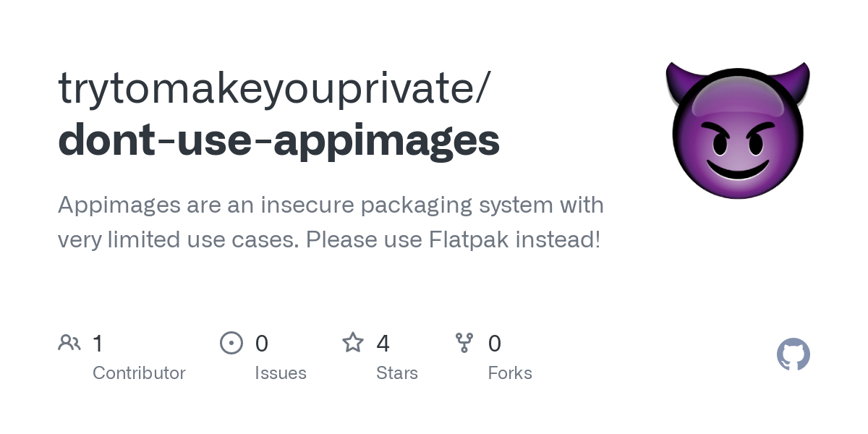Screen dimensions: 868x434
Task: Click the Forks branch icon
Action: click(464, 343)
